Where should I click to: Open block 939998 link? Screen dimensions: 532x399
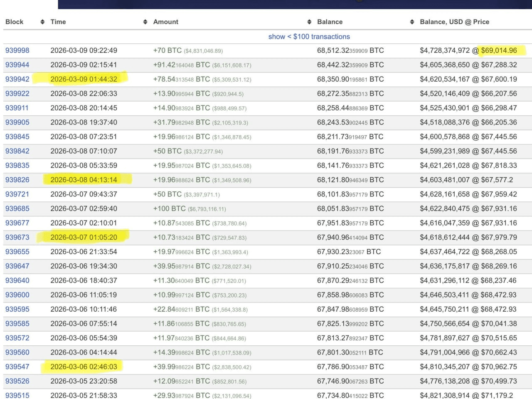17,50
